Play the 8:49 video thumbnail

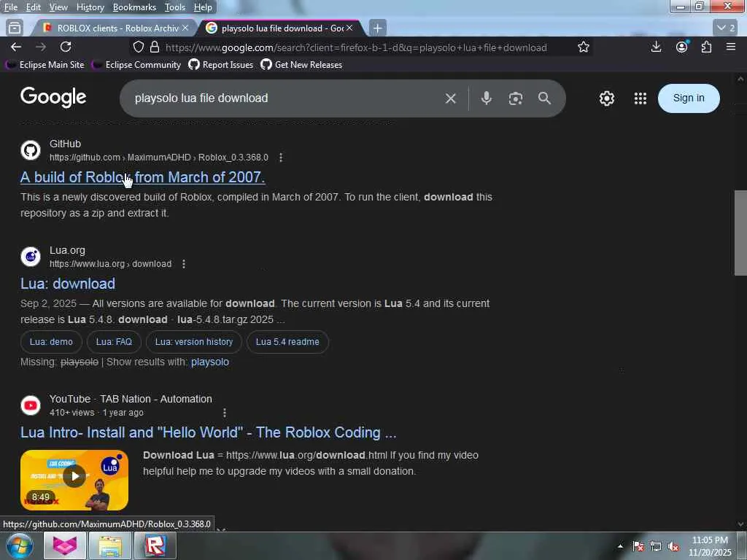pyautogui.click(x=74, y=480)
